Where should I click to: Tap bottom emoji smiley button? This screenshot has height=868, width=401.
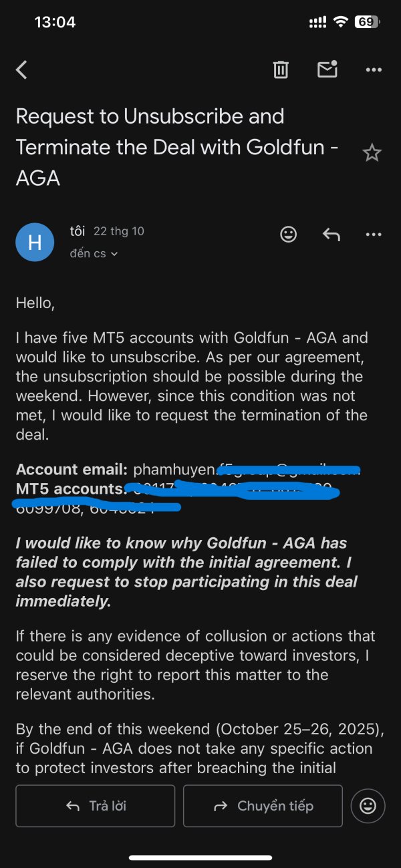point(368,806)
